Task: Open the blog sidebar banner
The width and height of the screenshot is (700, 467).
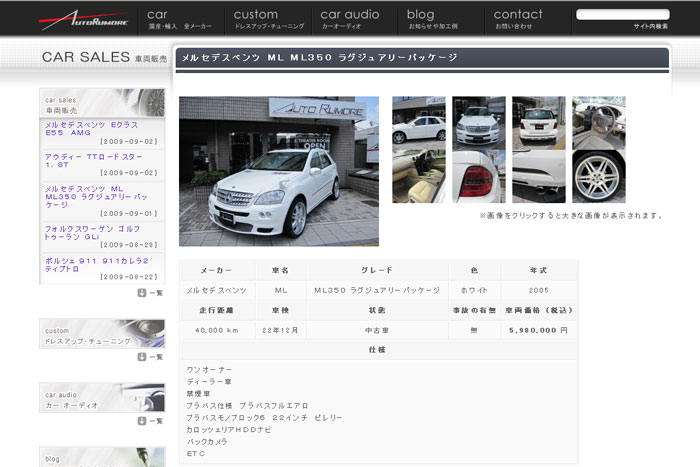Action: coord(102,457)
